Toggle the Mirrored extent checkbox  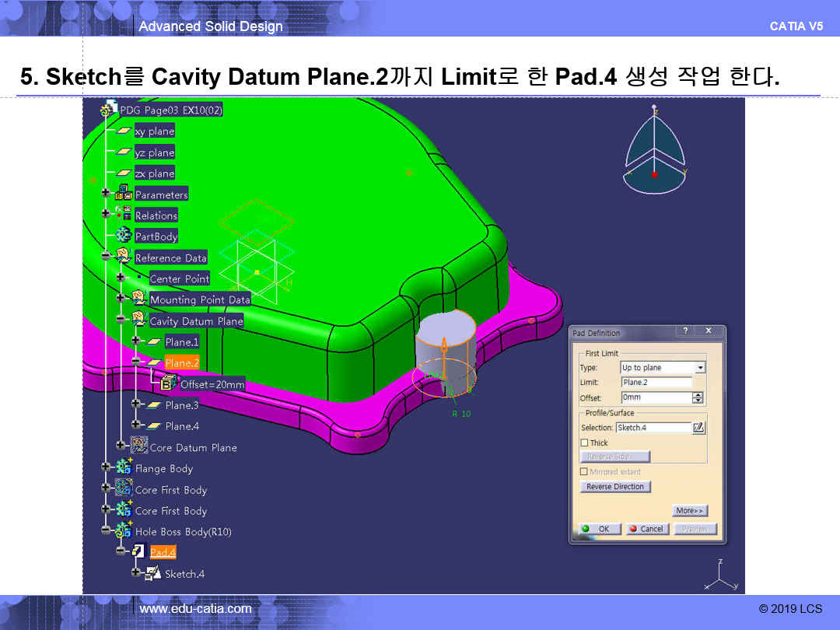point(584,471)
